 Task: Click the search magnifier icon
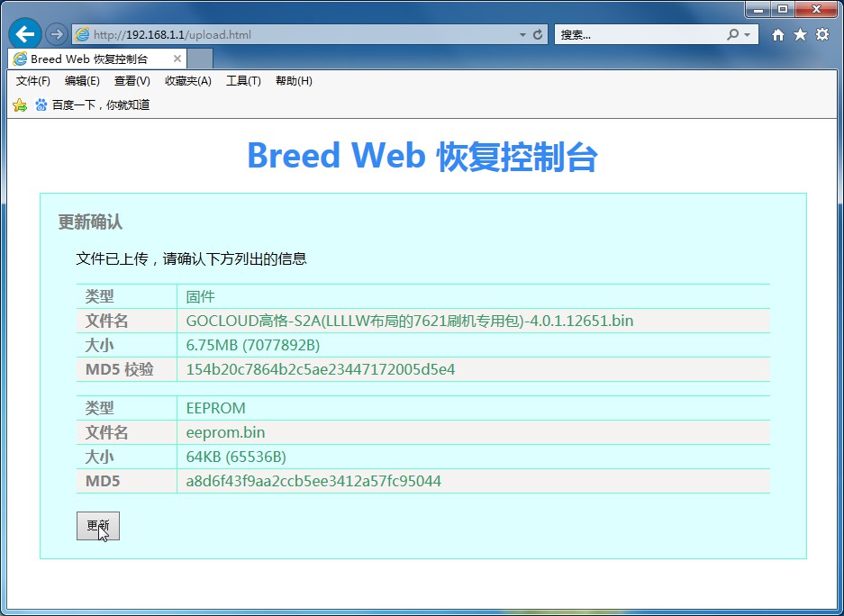click(733, 34)
